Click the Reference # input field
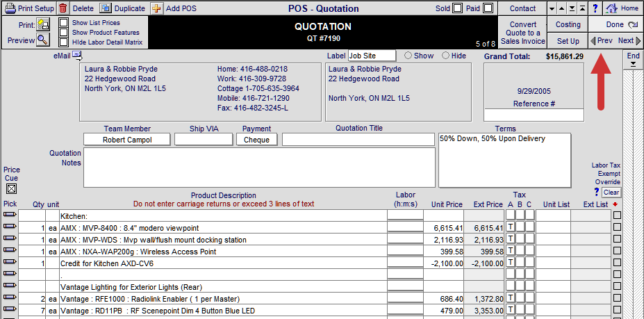The image size is (644, 319). pos(534,115)
